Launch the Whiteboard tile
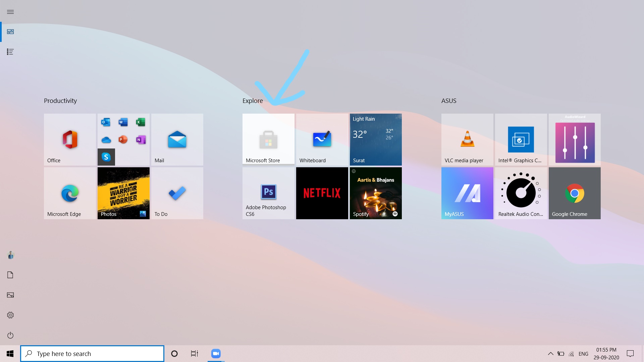644x362 pixels. [322, 139]
